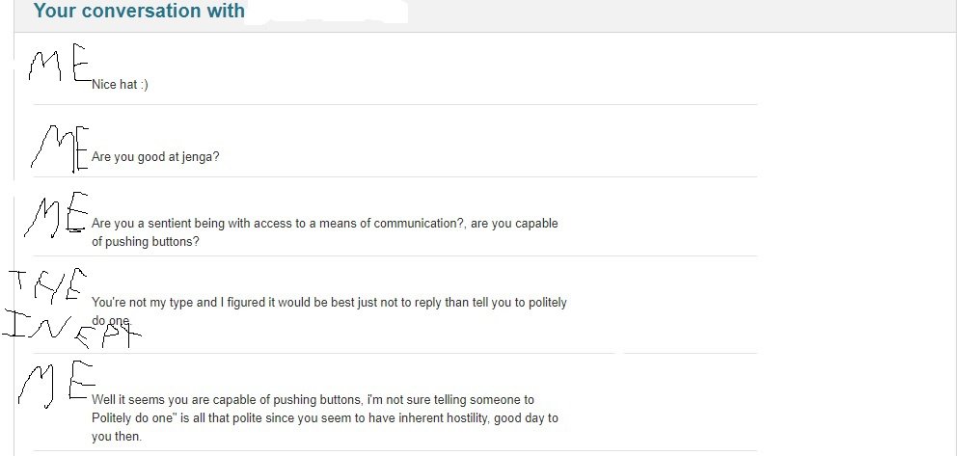Click the divider below the jenga message
980x456 pixels.
point(395,176)
